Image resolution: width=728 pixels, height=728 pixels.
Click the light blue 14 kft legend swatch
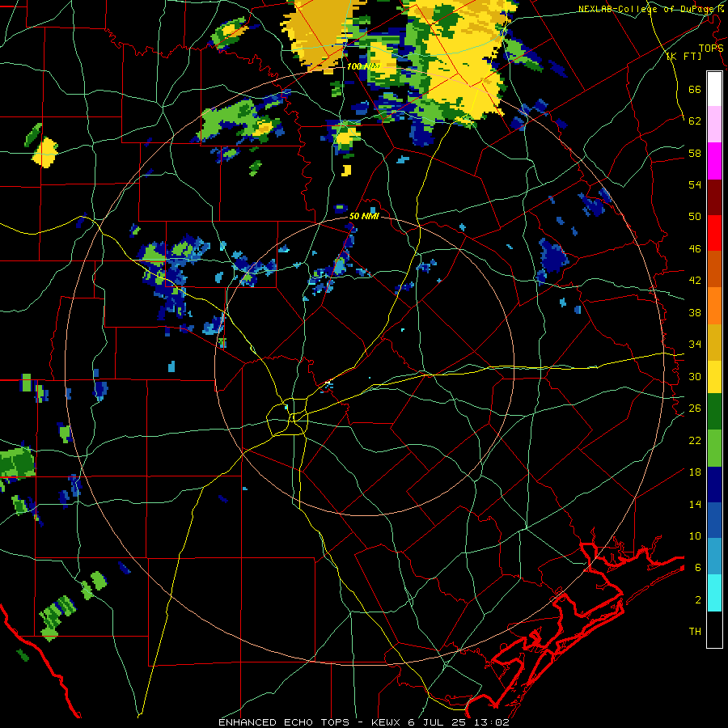pos(714,557)
